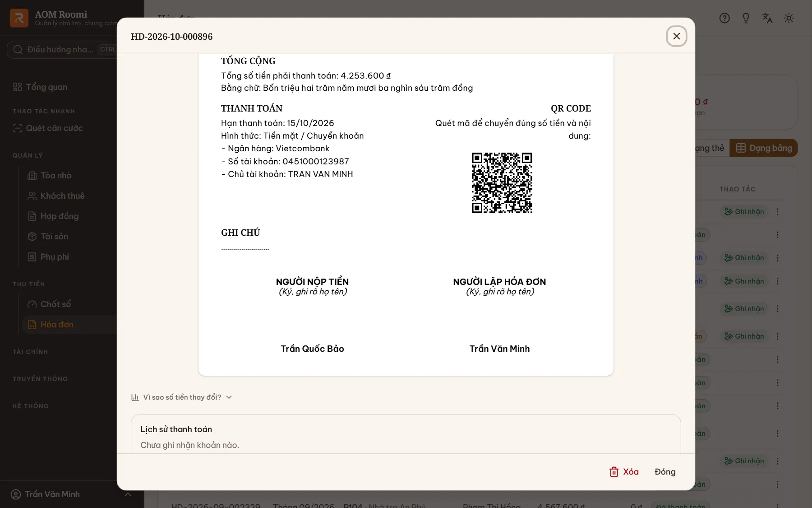Screen dimensions: 812x508
Task: Click the Quét căn cước scan icon
Action: [x=17, y=128]
